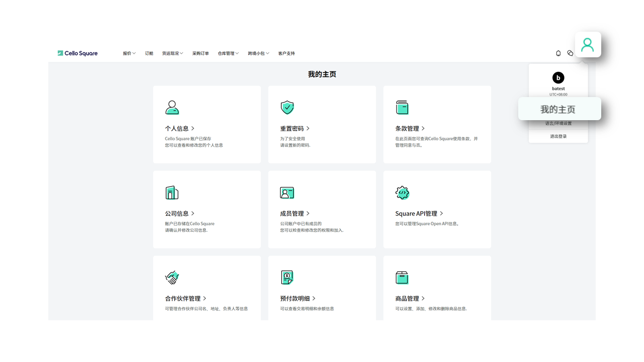The image size is (644, 362).
Task: Select 客户支持 in the navigation bar
Action: pyautogui.click(x=285, y=53)
